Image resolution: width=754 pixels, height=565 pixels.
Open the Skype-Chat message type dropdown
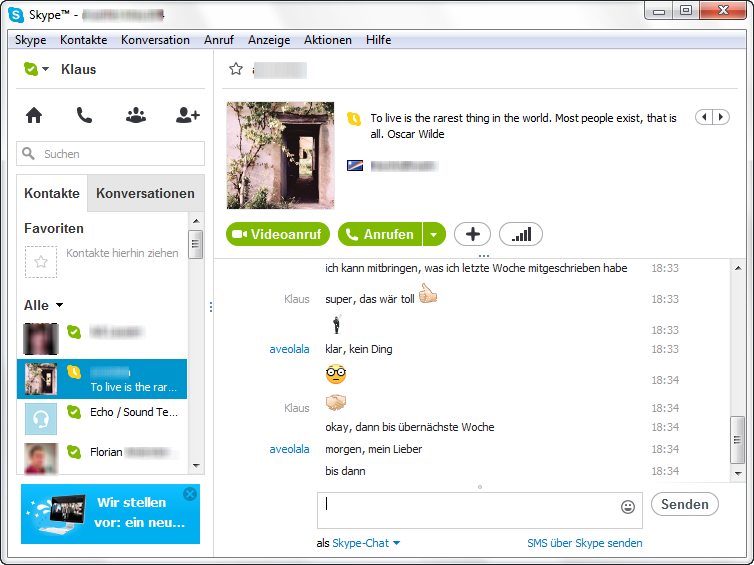pyautogui.click(x=366, y=543)
